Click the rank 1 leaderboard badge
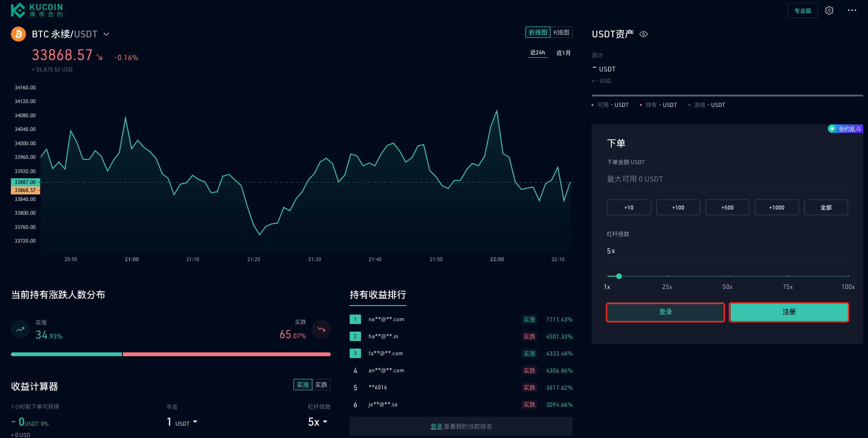 click(355, 319)
